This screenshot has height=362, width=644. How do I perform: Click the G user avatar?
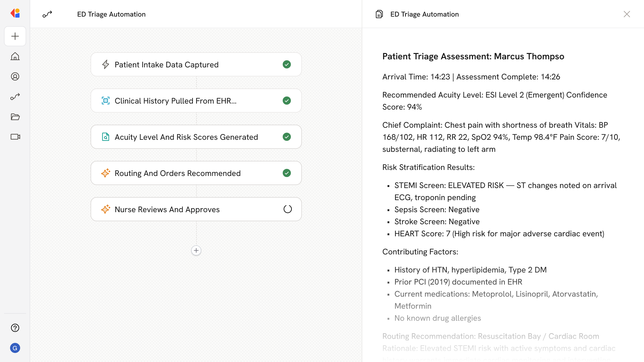tap(15, 348)
